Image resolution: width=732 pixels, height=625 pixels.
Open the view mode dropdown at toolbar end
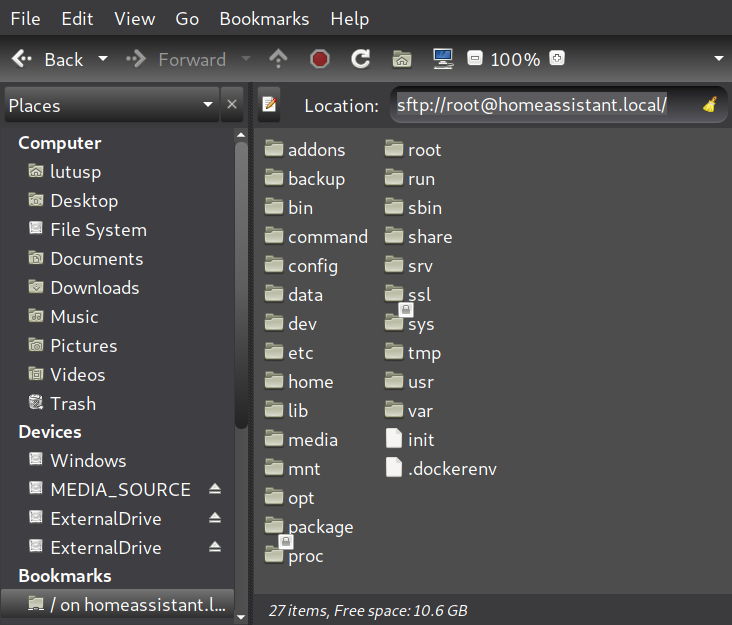tap(718, 59)
